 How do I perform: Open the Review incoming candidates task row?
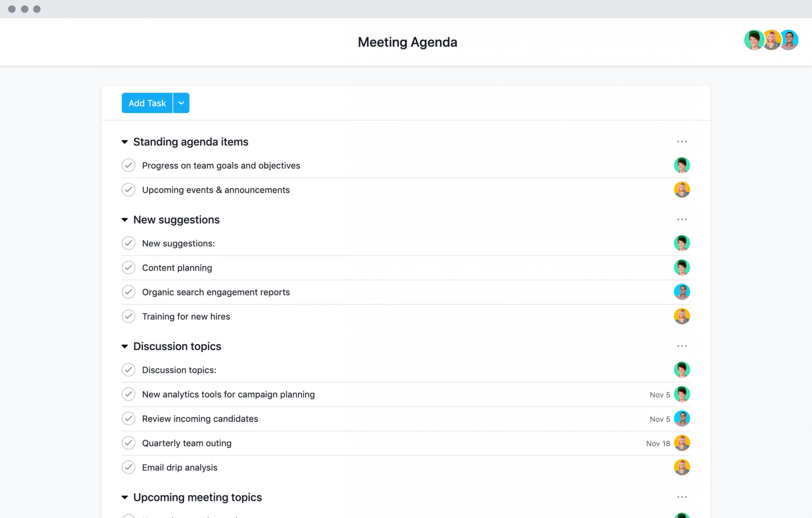click(200, 419)
